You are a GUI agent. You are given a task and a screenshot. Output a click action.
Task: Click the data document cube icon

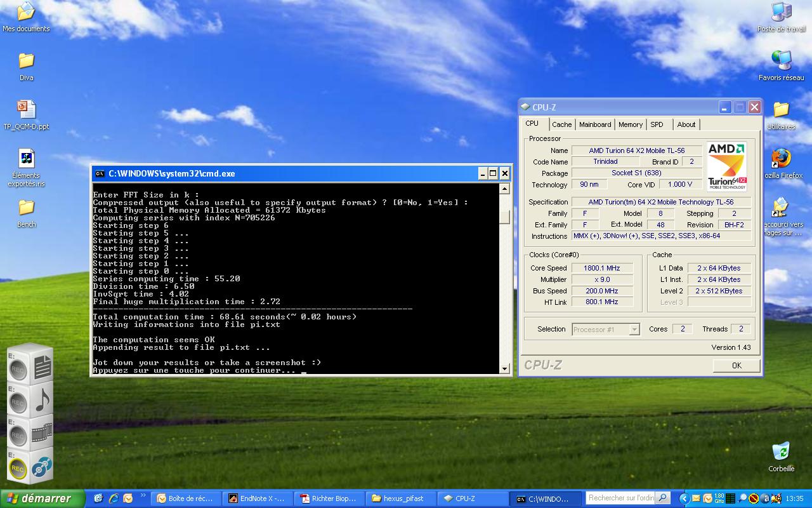(43, 367)
